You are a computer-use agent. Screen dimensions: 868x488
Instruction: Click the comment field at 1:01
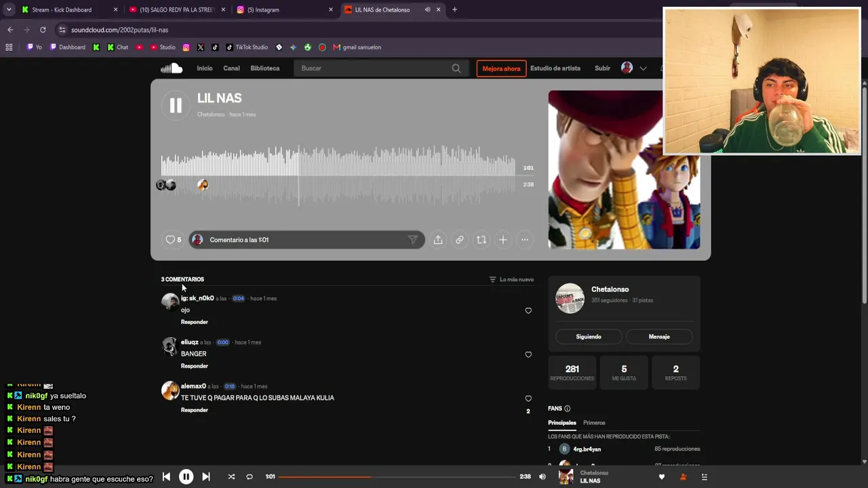tap(307, 239)
